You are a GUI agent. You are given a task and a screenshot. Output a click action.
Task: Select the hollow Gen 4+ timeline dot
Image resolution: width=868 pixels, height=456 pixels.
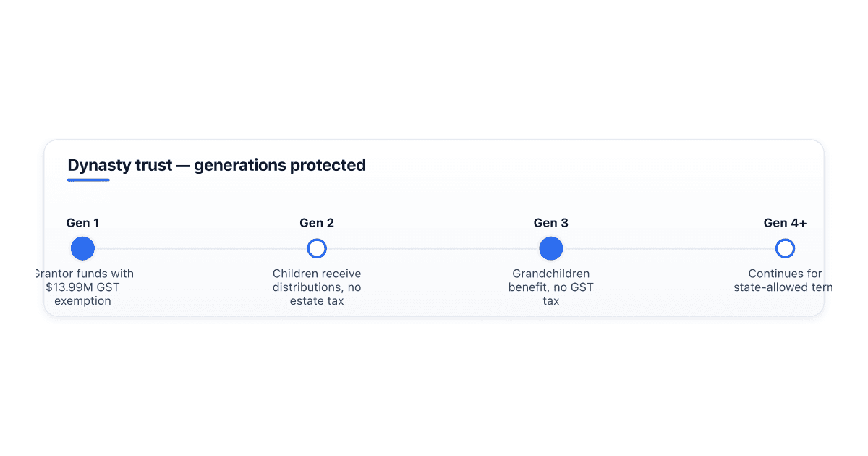pos(785,248)
